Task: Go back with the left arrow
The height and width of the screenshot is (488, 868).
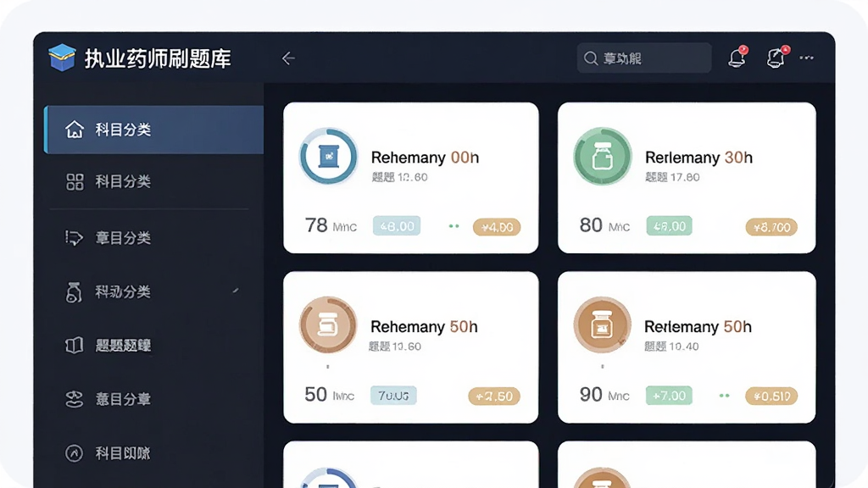Action: tap(288, 58)
